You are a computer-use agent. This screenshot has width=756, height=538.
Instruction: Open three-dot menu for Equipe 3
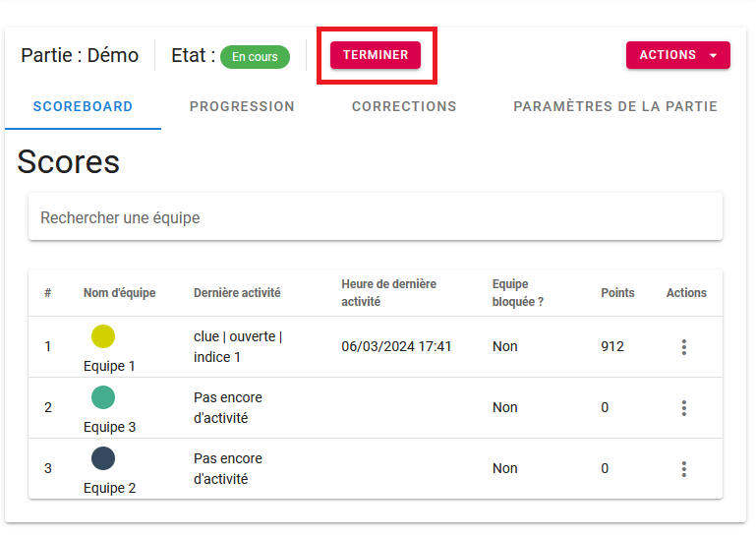684,408
